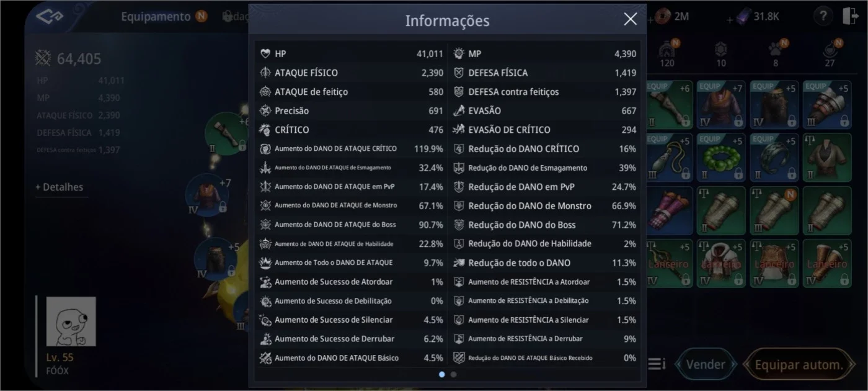Switch to second info page dot
The width and height of the screenshot is (868, 391).
[453, 374]
